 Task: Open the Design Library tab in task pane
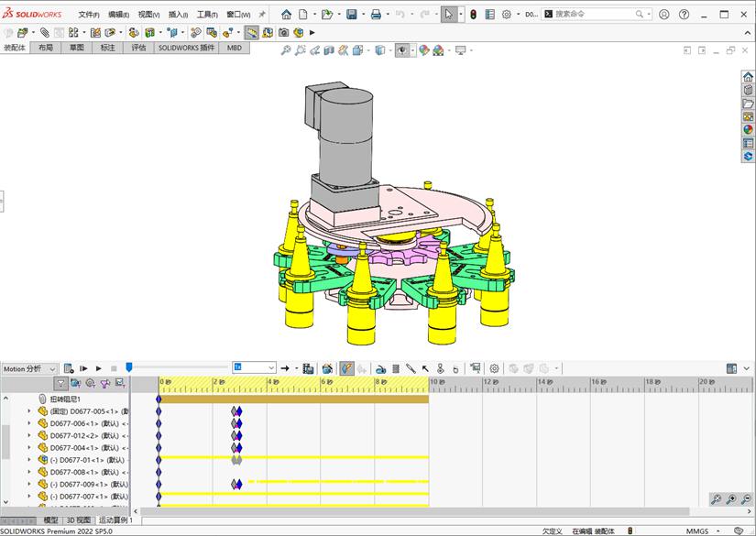749,90
